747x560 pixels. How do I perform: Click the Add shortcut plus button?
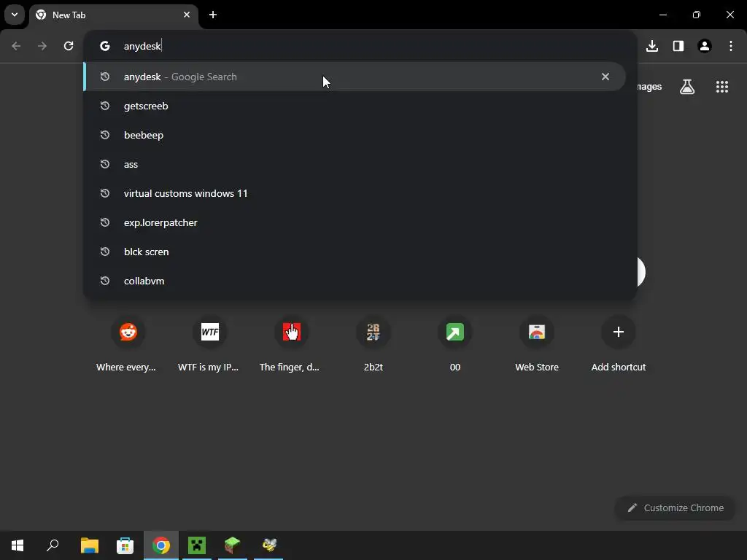(619, 332)
